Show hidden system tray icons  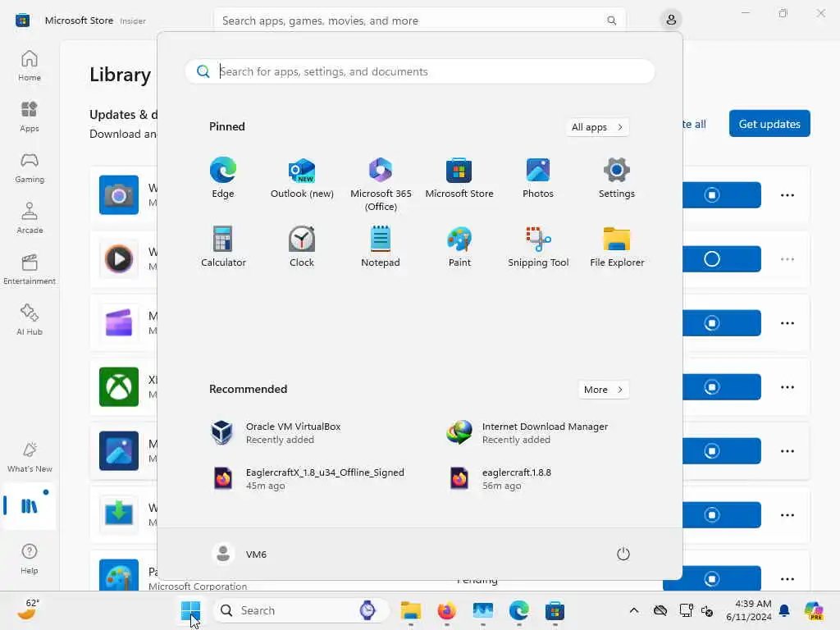point(634,610)
